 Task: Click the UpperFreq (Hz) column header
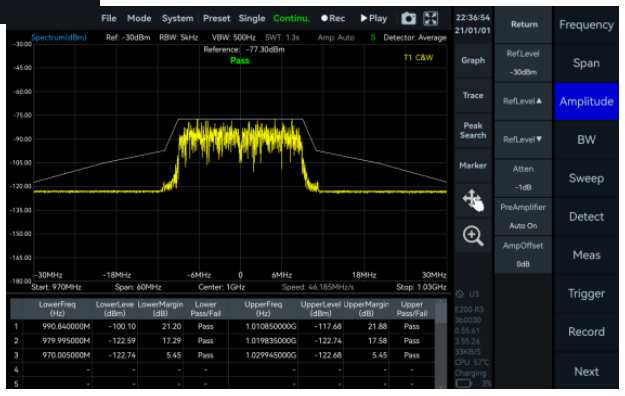[x=263, y=309]
